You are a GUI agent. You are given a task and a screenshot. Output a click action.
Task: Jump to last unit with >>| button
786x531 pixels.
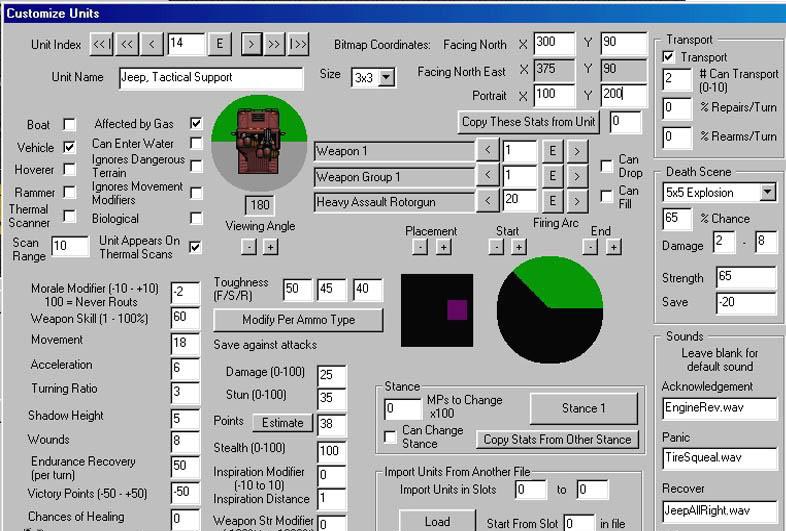[x=298, y=43]
